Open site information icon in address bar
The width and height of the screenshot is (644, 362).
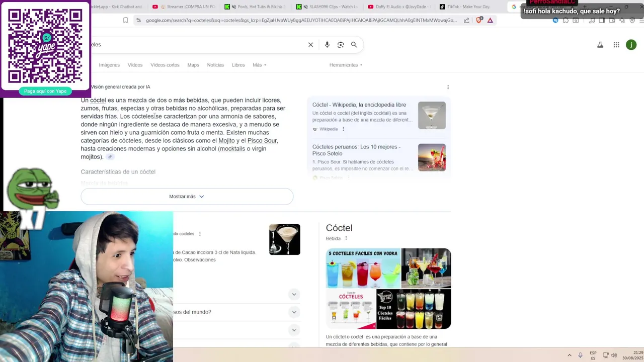coord(138,20)
